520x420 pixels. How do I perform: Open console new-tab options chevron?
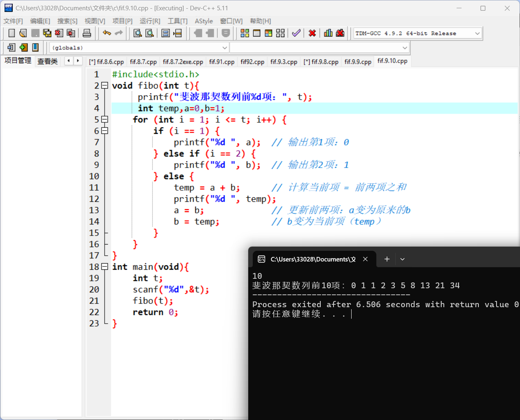tap(402, 259)
